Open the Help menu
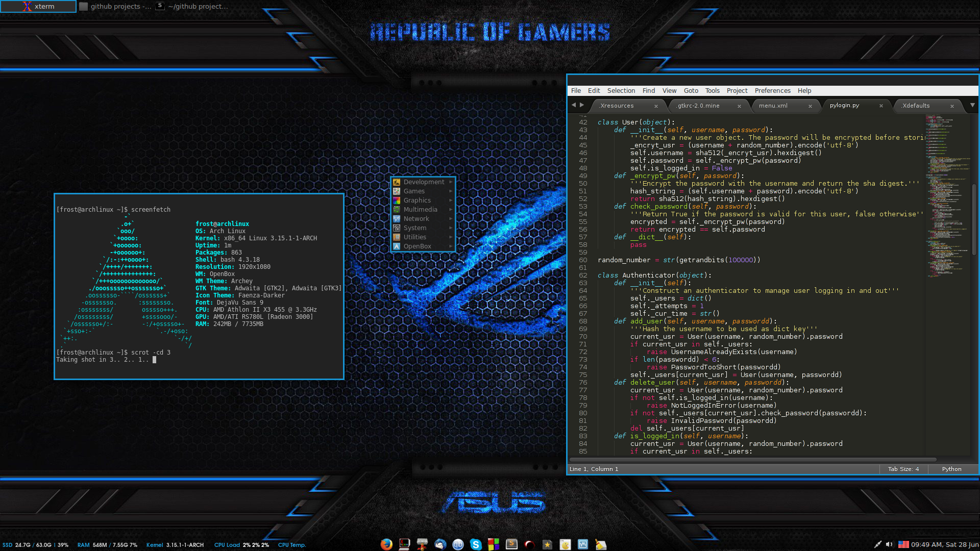980x551 pixels. (x=804, y=90)
